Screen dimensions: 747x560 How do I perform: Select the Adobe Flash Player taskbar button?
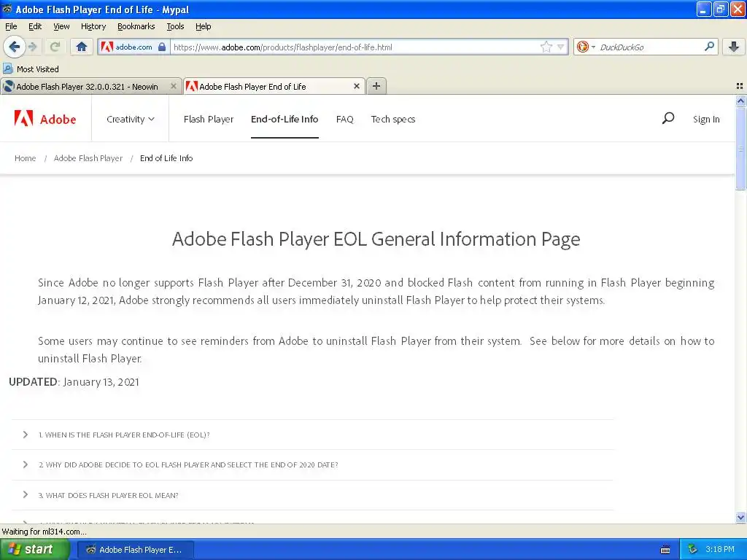[135, 550]
